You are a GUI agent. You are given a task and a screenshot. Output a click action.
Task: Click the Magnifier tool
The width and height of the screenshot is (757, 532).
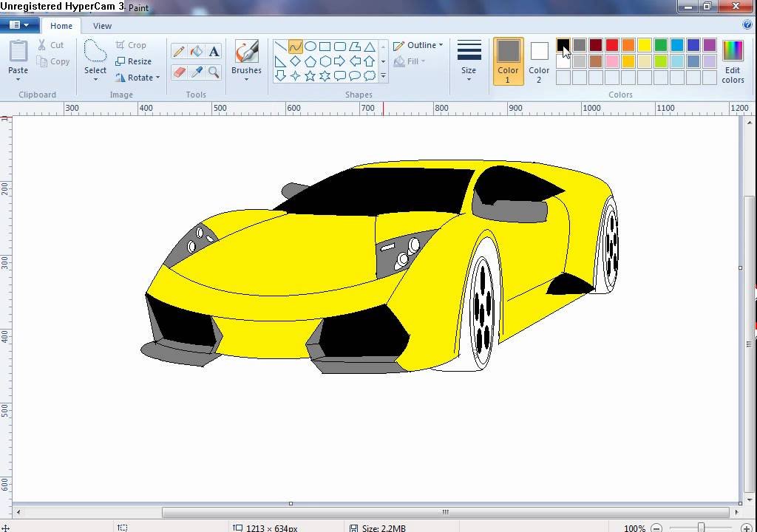(x=214, y=72)
